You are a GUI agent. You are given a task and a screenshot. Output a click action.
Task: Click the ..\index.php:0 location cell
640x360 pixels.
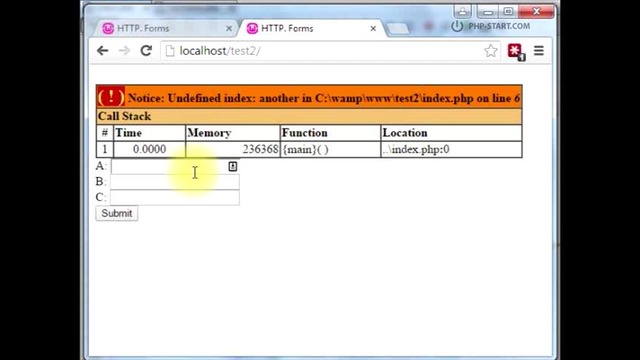(451, 149)
